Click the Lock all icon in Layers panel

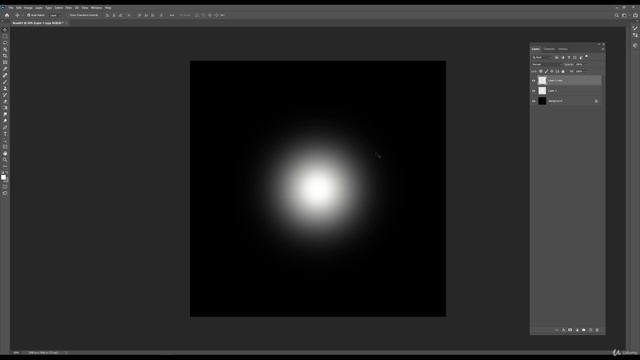coord(563,71)
